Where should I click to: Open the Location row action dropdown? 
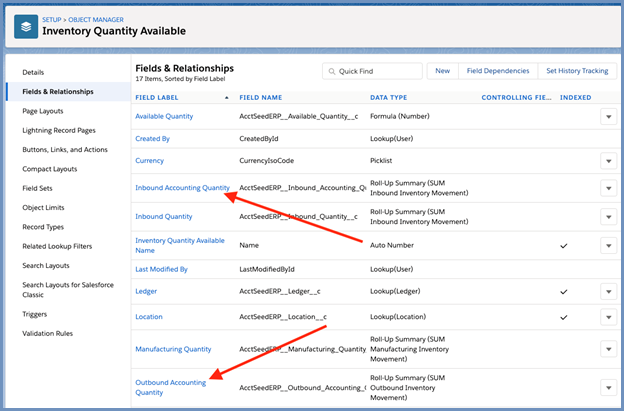coord(608,317)
